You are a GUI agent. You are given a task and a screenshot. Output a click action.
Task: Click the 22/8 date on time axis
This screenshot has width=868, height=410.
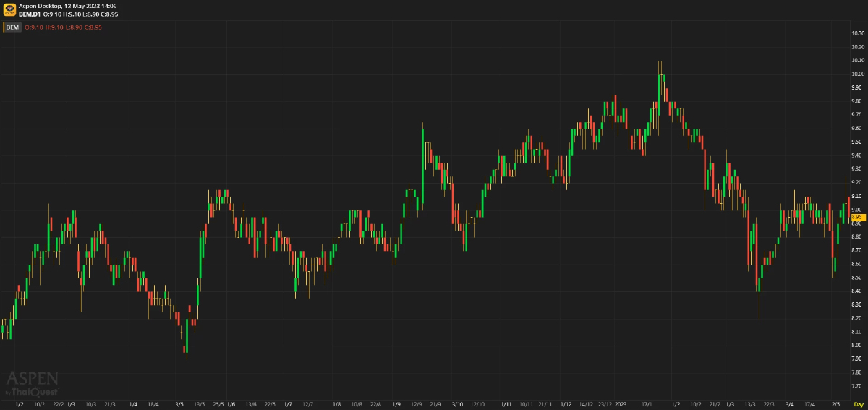(x=375, y=403)
